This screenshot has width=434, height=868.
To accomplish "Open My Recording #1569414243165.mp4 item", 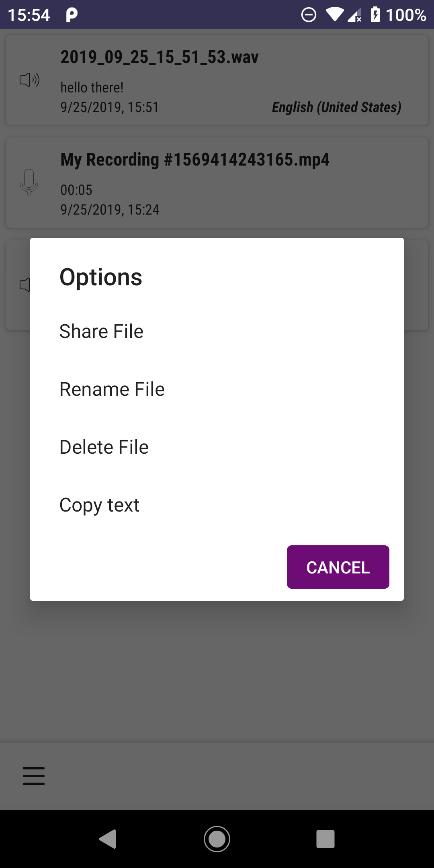I will 195,160.
